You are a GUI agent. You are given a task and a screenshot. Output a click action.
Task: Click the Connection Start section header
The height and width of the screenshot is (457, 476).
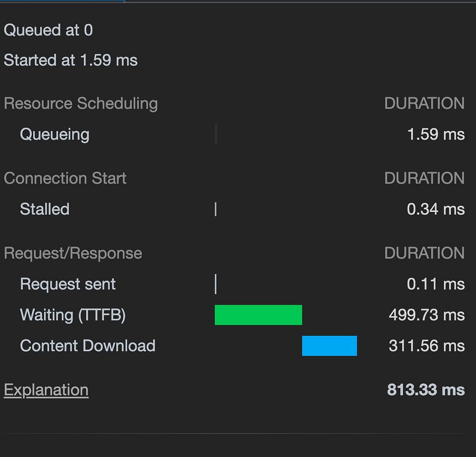tap(65, 178)
